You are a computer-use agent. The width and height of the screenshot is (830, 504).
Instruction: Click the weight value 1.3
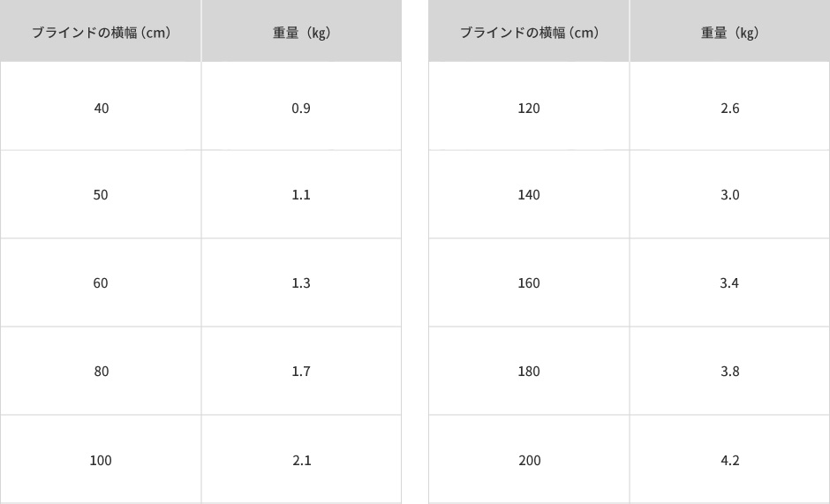pyautogui.click(x=301, y=283)
